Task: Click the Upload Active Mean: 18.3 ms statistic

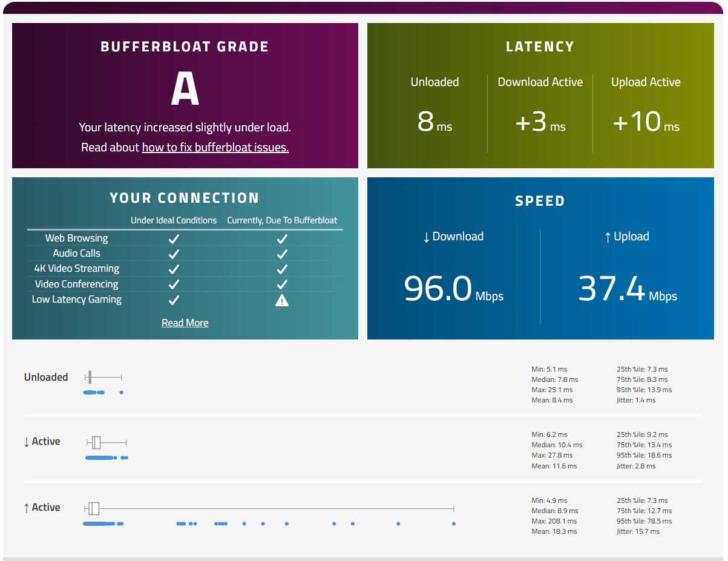Action: click(x=554, y=531)
